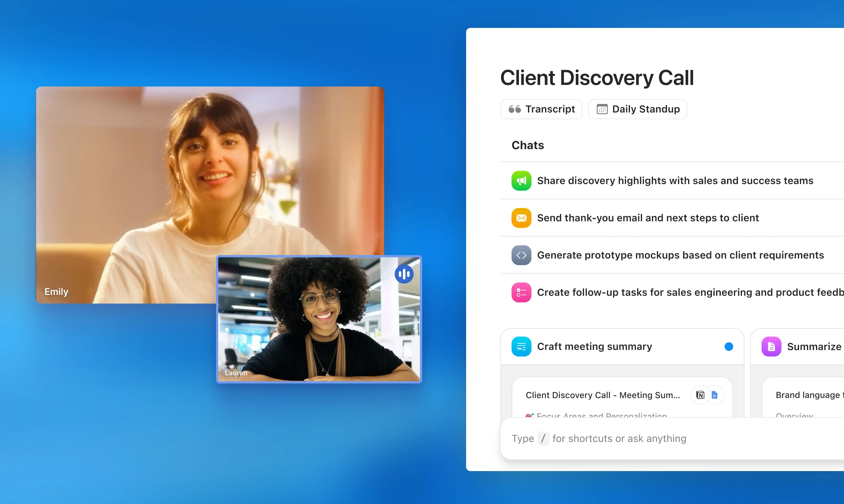The height and width of the screenshot is (504, 844).
Task: Click the green megaphone share icon
Action: 521,181
